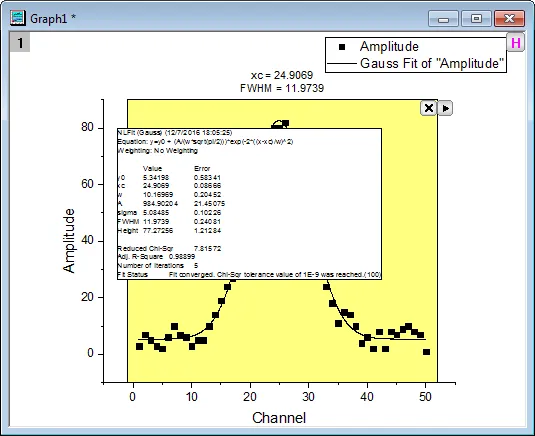Select the Amplitude legend symbol
Screen dimensions: 535x436
coord(342,47)
